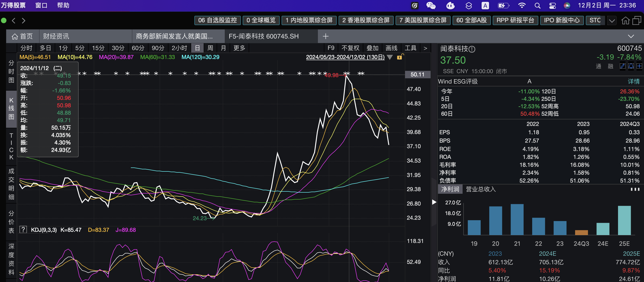Set price alert with bell icon
This screenshot has width=644, height=282.
click(x=631, y=66)
